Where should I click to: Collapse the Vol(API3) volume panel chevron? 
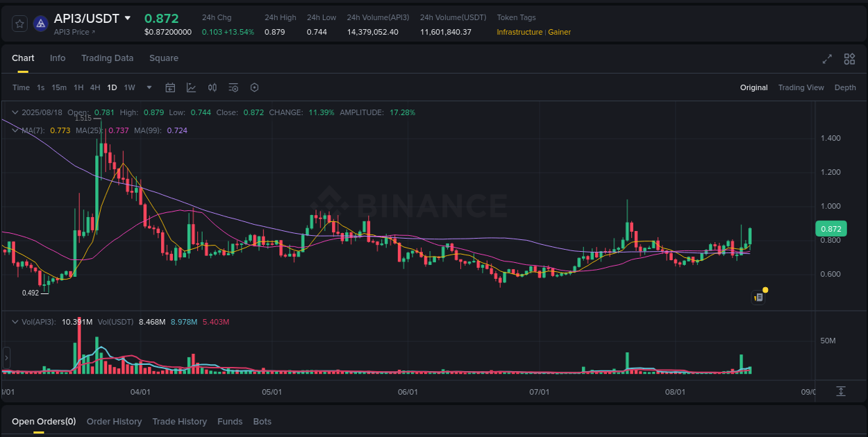15,321
